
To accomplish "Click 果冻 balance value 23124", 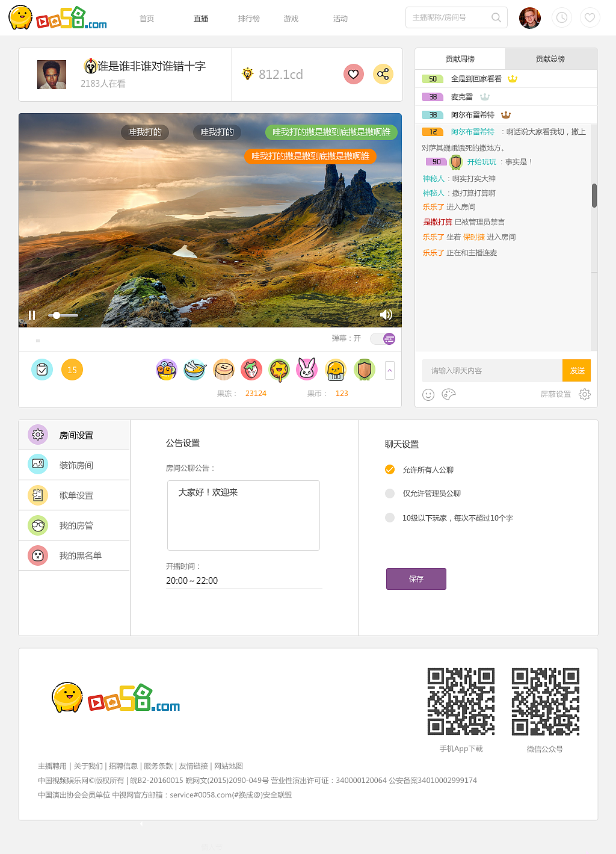I will click(256, 394).
